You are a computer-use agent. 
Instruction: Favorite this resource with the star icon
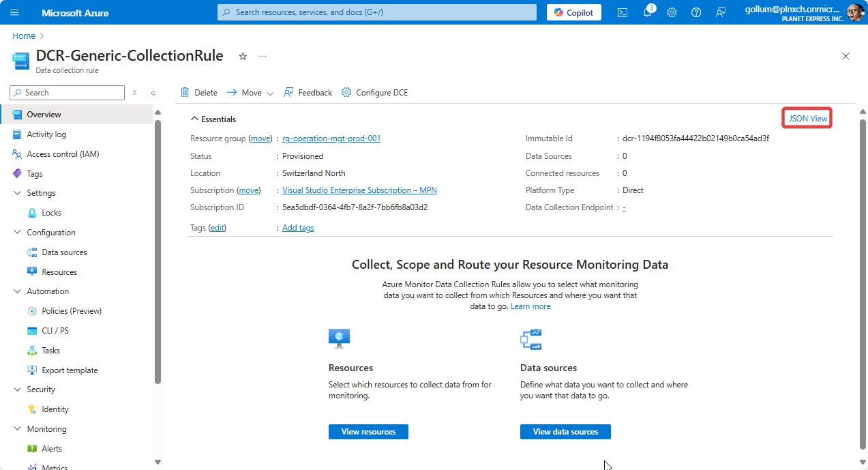243,57
